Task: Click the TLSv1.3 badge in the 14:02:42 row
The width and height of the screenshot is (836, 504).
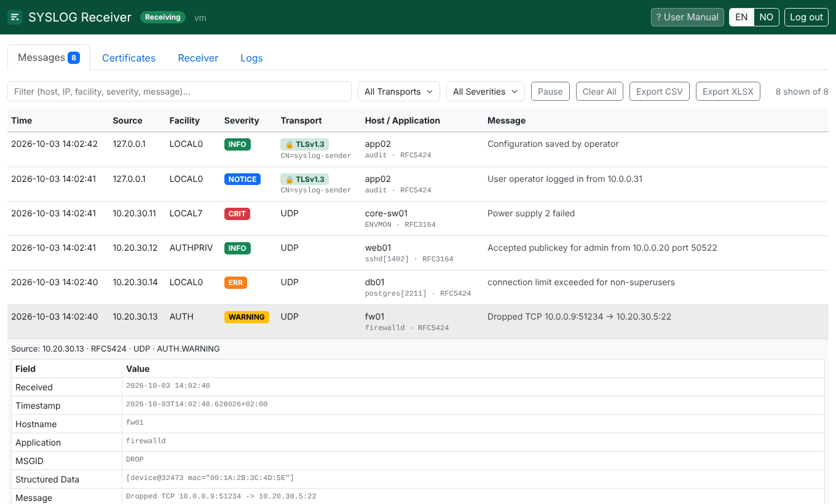Action: tap(305, 144)
